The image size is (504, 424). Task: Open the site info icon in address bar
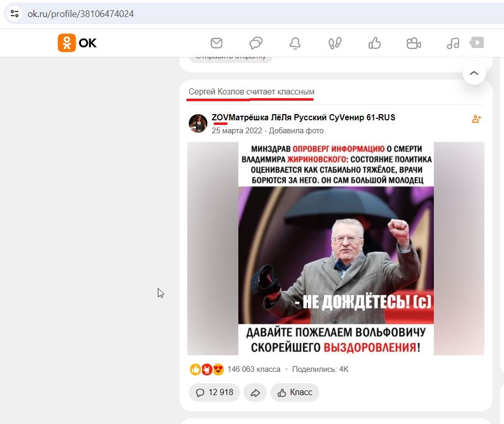coord(14,14)
